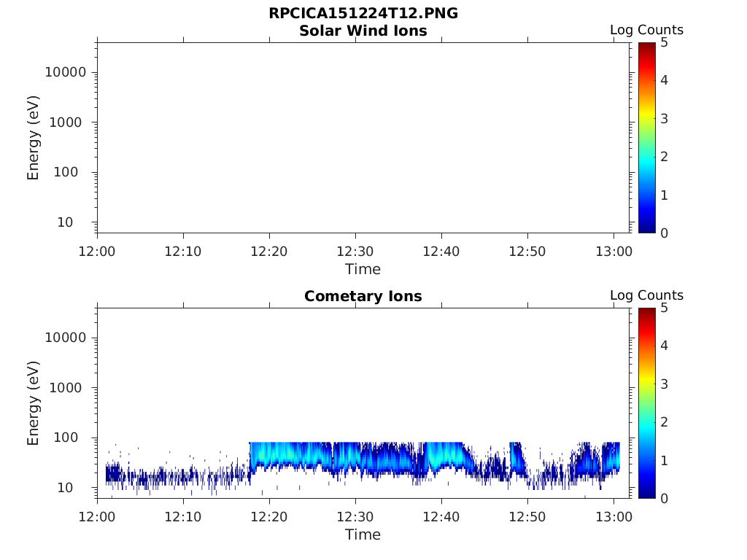Click the 12:40 tick label on Cometary Ions plot
The width and height of the screenshot is (747, 560).
[x=441, y=517]
